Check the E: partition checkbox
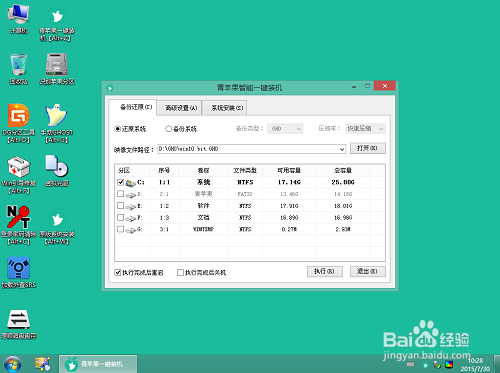 121,205
